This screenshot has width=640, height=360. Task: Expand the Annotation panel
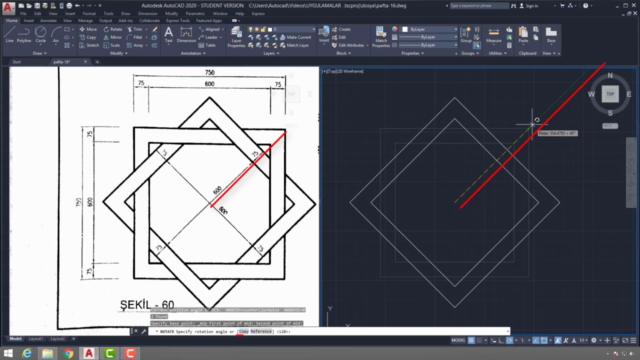pos(193,53)
